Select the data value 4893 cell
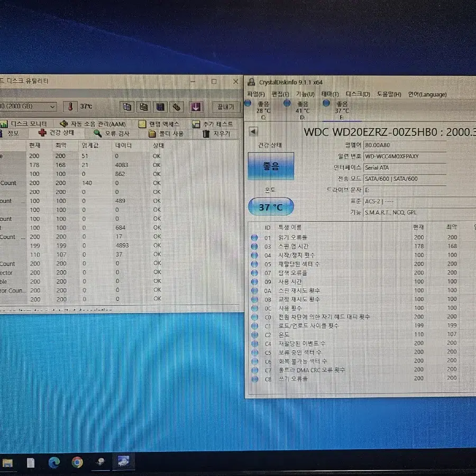 coord(122,245)
